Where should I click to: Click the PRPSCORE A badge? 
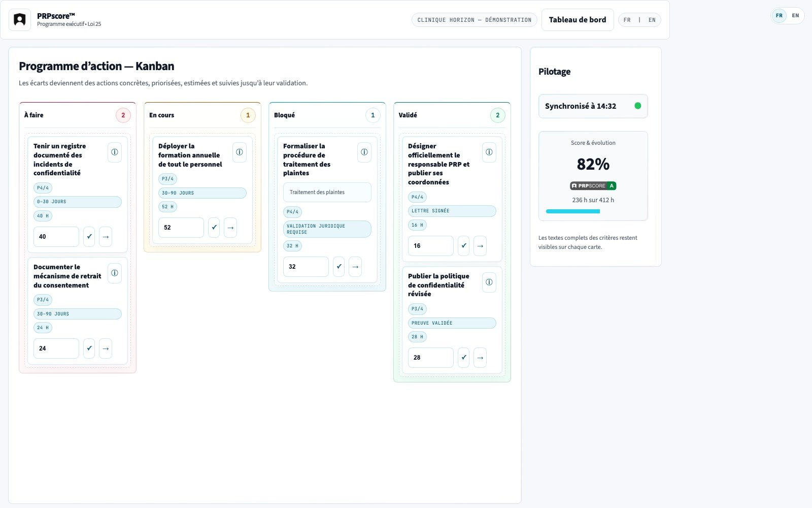pyautogui.click(x=593, y=186)
